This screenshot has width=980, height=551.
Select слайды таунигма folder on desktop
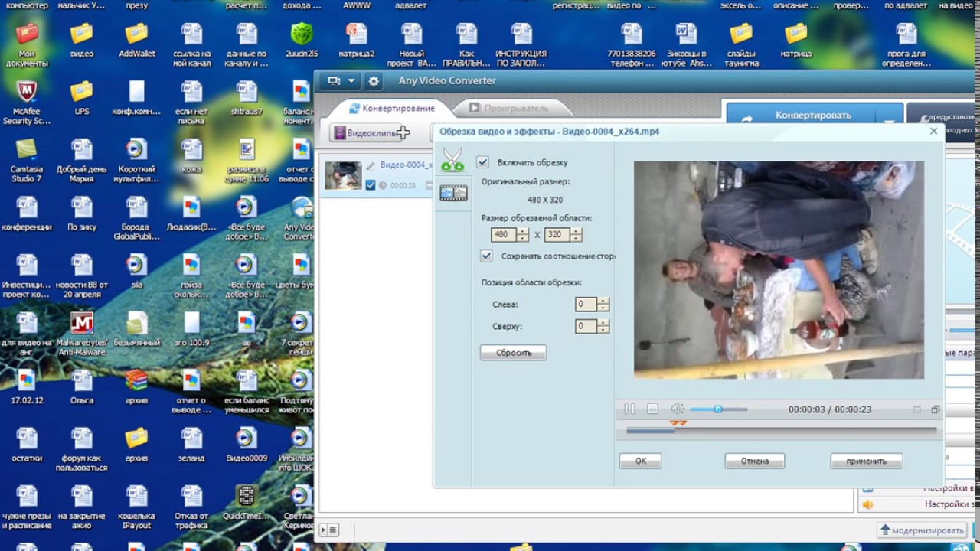click(741, 44)
